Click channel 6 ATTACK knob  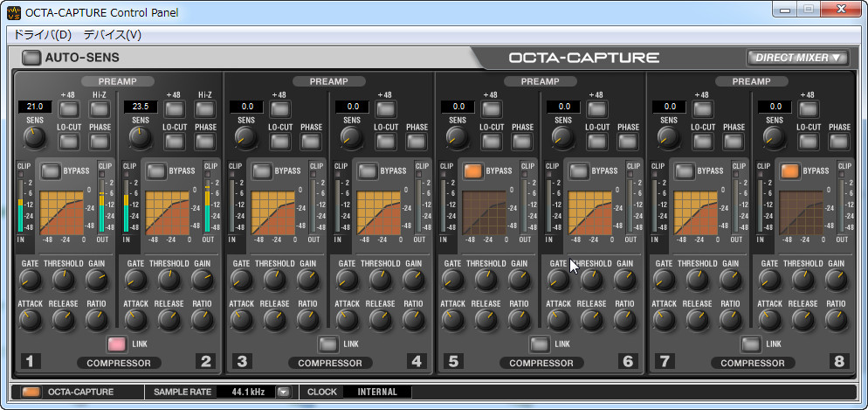(x=559, y=320)
